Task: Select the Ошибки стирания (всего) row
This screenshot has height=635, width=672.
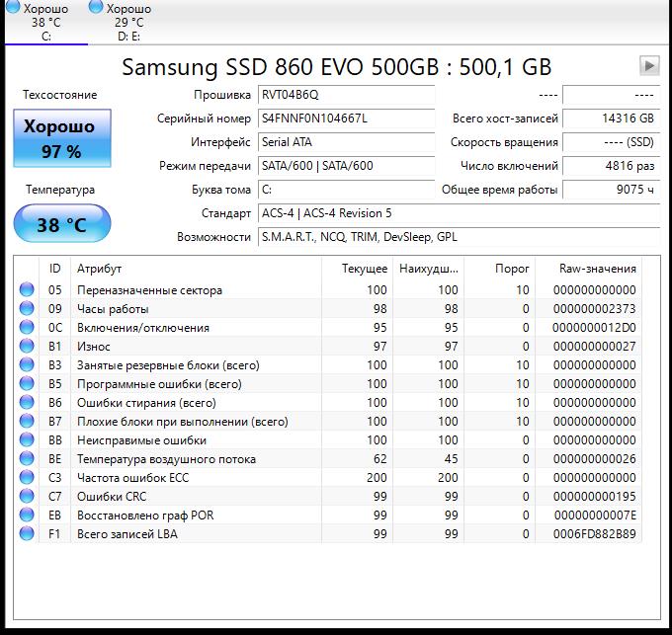Action: [x=328, y=403]
